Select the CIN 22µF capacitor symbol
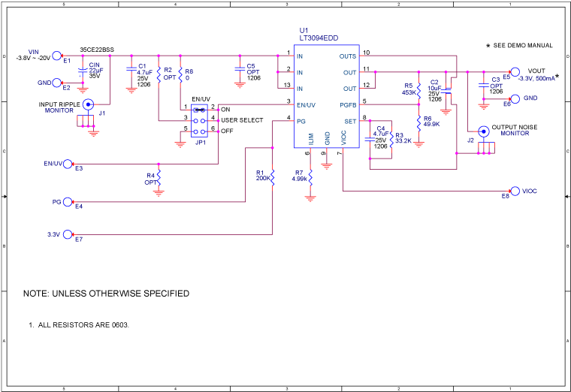This screenshot has height=392, width=571. click(x=83, y=71)
